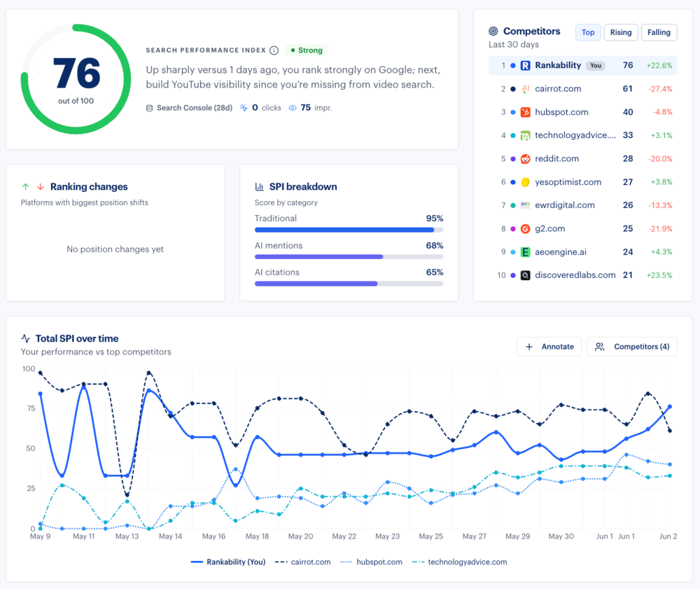
Task: Click the aeoengine.ai favicon
Action: pos(526,252)
